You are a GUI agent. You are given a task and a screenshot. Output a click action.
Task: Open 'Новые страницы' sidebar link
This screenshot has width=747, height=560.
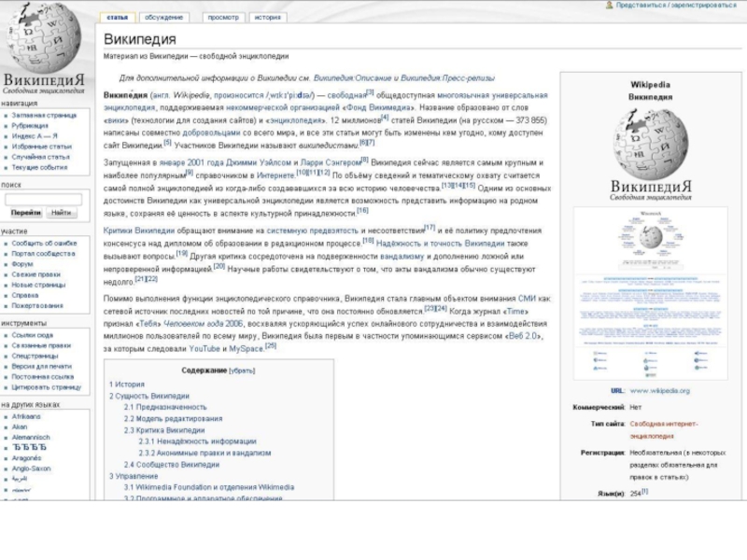(x=38, y=285)
